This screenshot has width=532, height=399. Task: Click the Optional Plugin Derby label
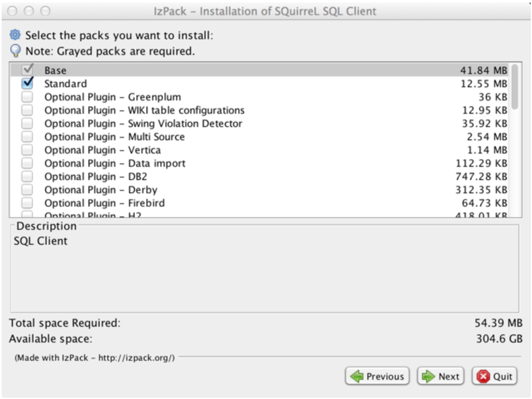(101, 190)
